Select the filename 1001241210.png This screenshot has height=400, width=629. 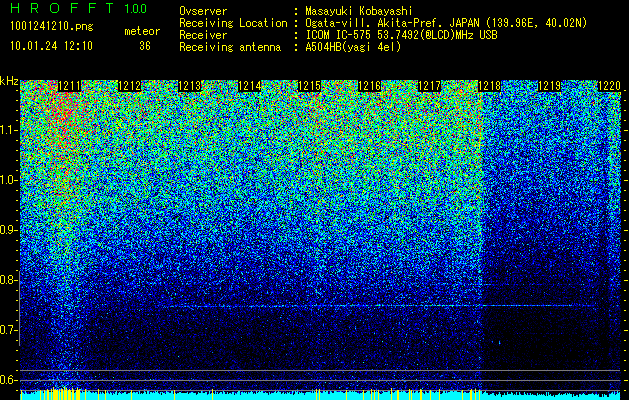pyautogui.click(x=52, y=27)
